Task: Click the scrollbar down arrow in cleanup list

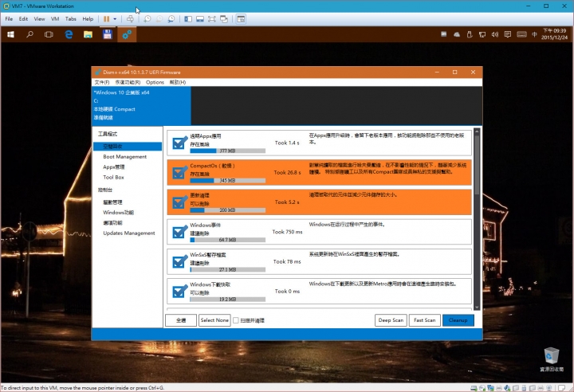Action: tap(477, 308)
